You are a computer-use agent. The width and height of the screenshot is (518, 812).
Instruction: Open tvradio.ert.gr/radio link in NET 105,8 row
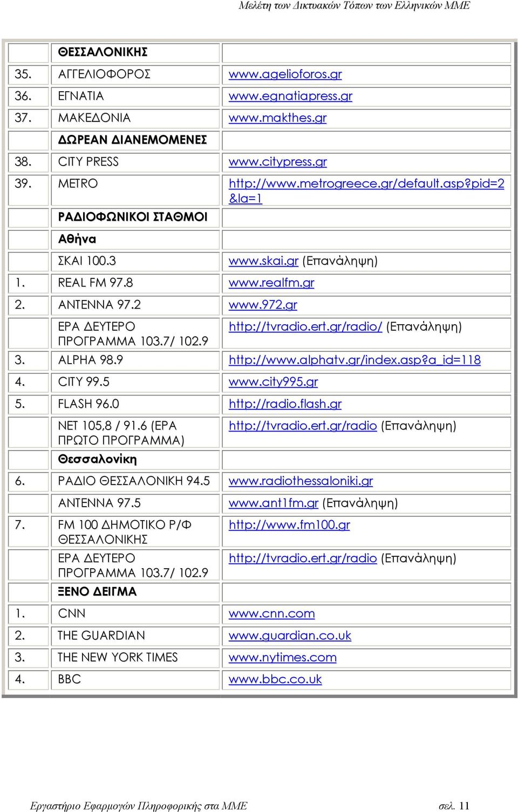click(303, 426)
